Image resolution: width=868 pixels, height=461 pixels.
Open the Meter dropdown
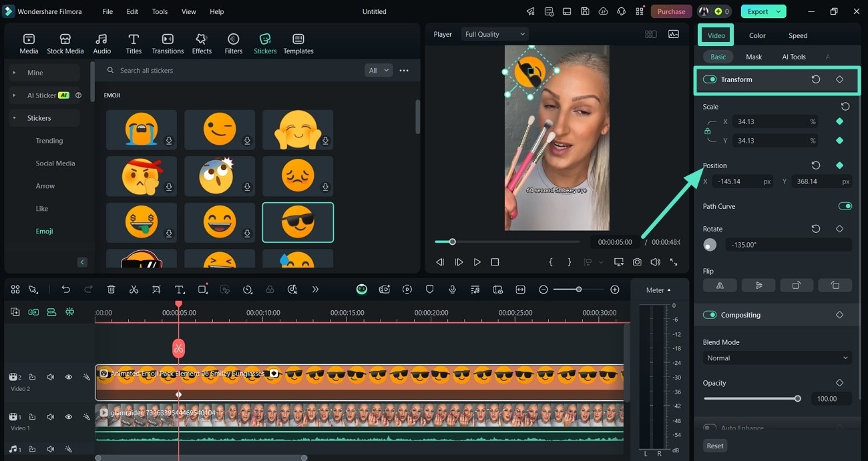(658, 290)
